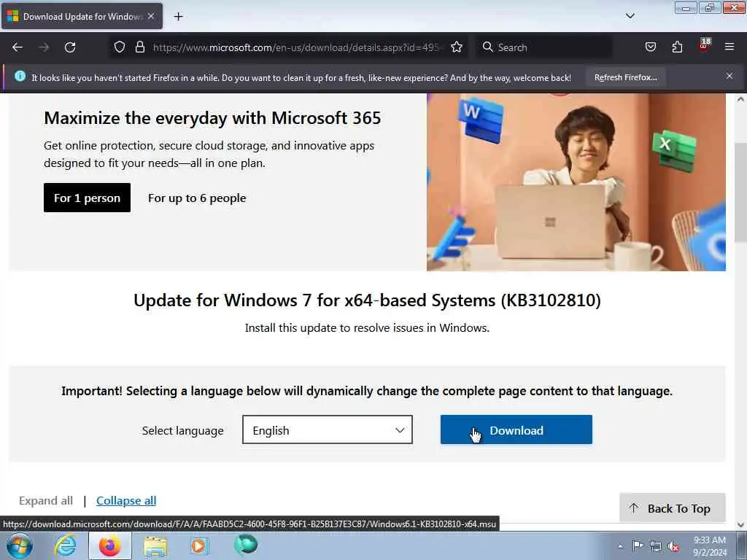This screenshot has height=560, width=747.
Task: Show hidden system tray icons
Action: (620, 546)
